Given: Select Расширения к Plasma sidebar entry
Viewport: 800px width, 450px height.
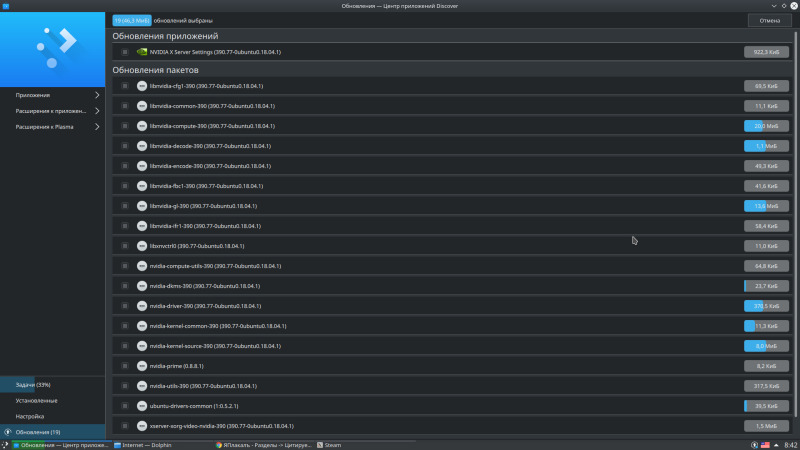Looking at the screenshot, I should 53,127.
